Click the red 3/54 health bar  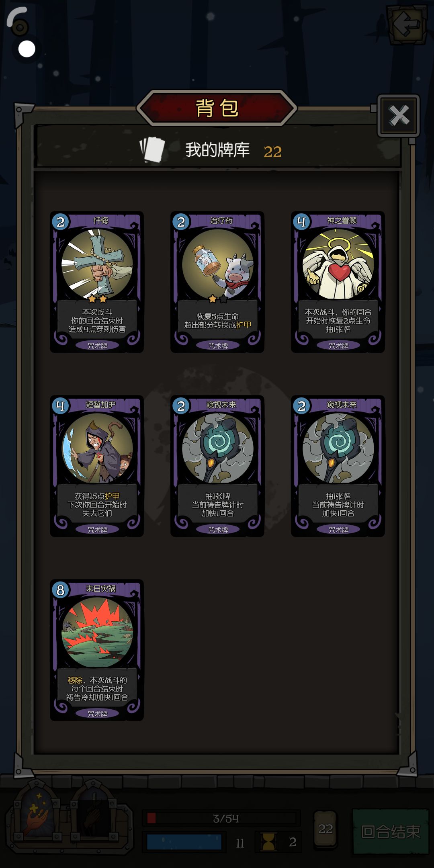point(221,818)
